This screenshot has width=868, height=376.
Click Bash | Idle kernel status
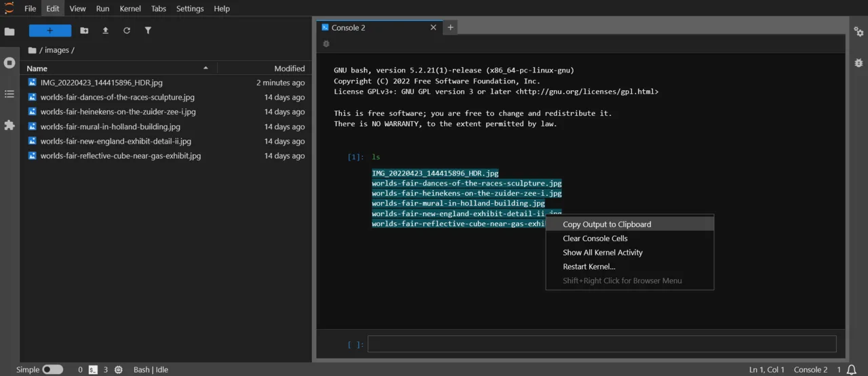(x=151, y=370)
